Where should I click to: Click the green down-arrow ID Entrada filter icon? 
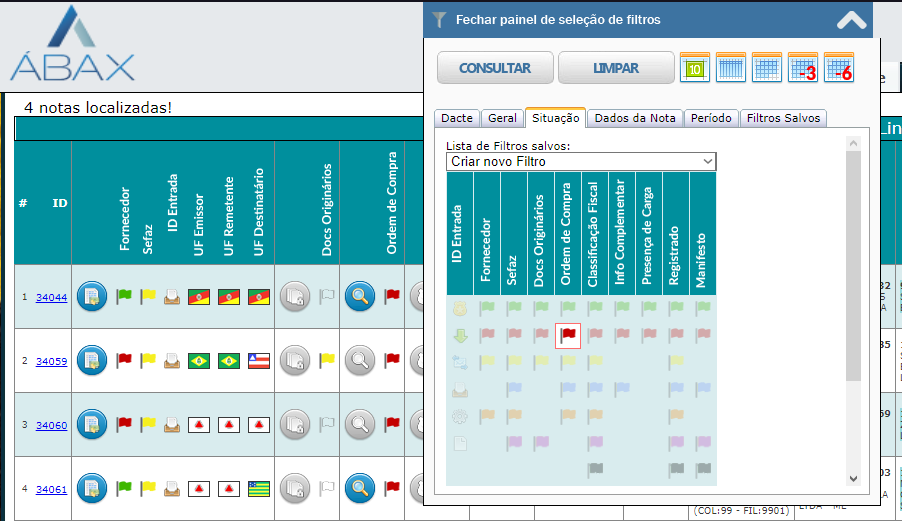460,335
